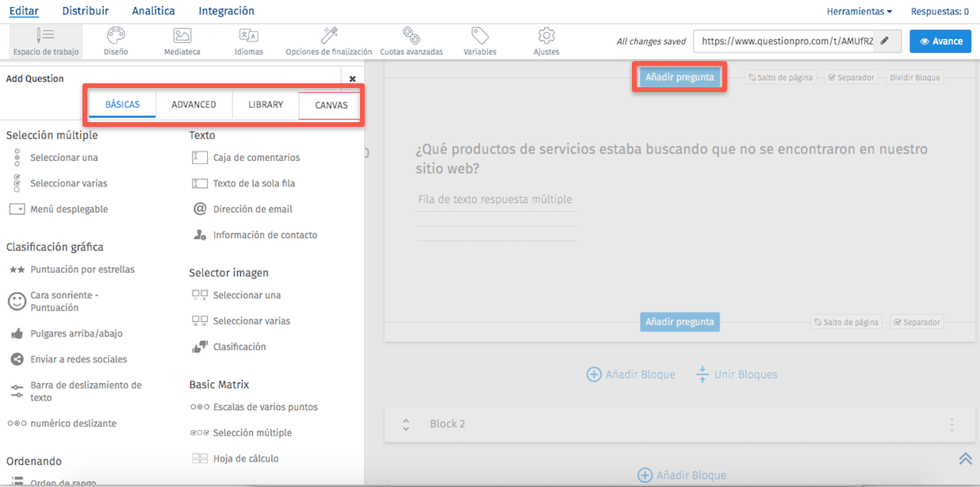
Task: Open Cuotas avanzadas chain icon
Action: coord(412,41)
